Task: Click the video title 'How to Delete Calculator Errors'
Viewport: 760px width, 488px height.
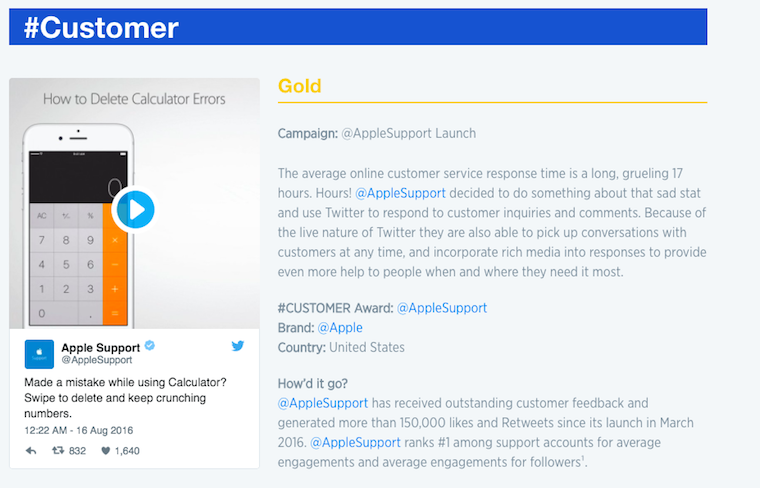Action: tap(134, 99)
